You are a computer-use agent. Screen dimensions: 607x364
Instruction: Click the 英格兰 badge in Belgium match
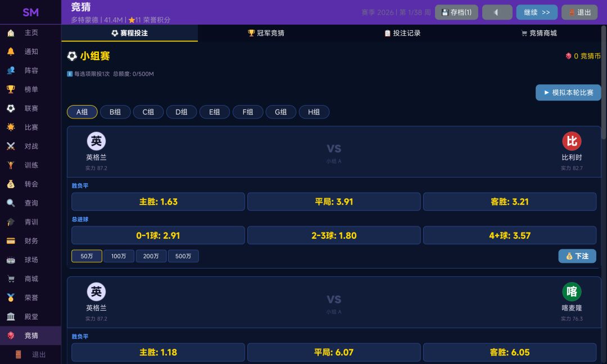97,141
